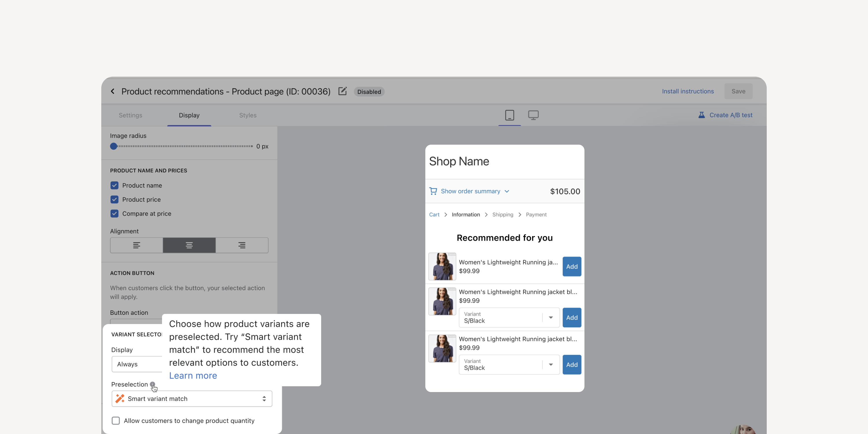
Task: Click the shopping cart icon in preview
Action: click(433, 191)
